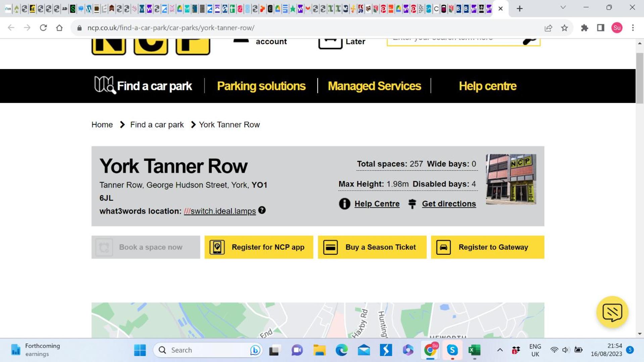Open Excel from taskbar
Image resolution: width=644 pixels, height=362 pixels.
click(x=474, y=350)
